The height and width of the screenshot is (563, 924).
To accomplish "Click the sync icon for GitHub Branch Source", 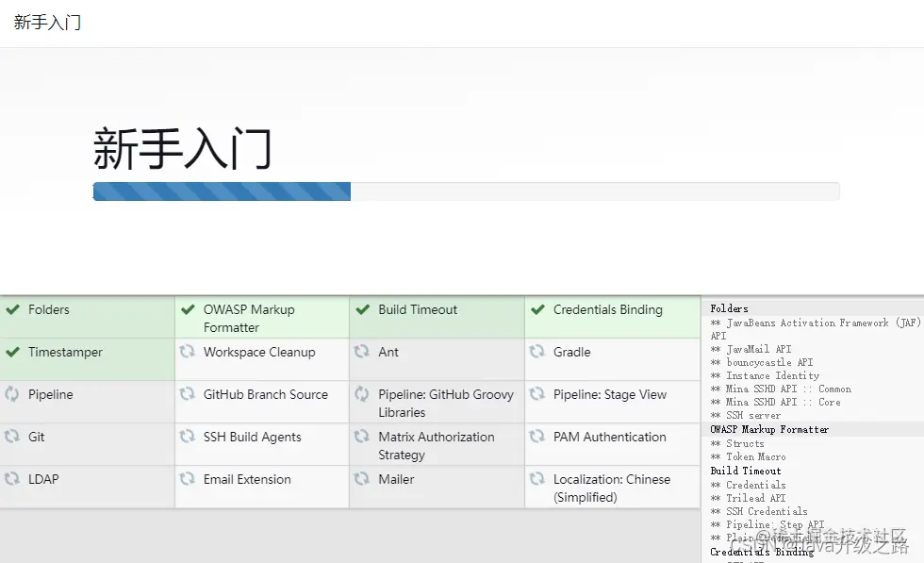I will (188, 394).
